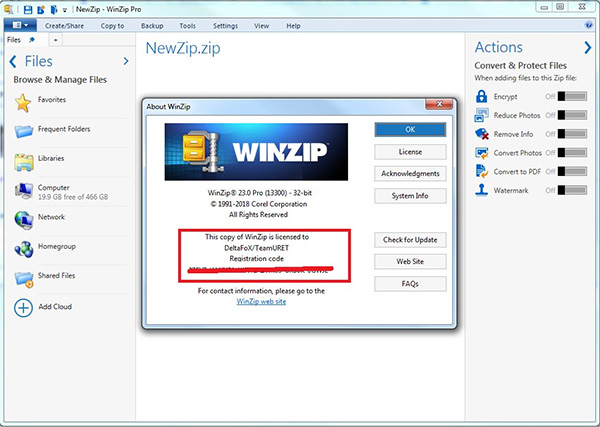Toggle the Watermark switch
The image size is (600, 427).
572,190
